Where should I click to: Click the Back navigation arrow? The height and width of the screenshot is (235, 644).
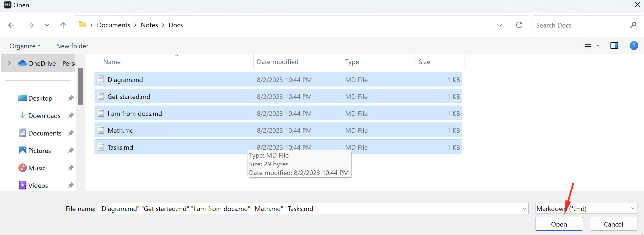11,25
